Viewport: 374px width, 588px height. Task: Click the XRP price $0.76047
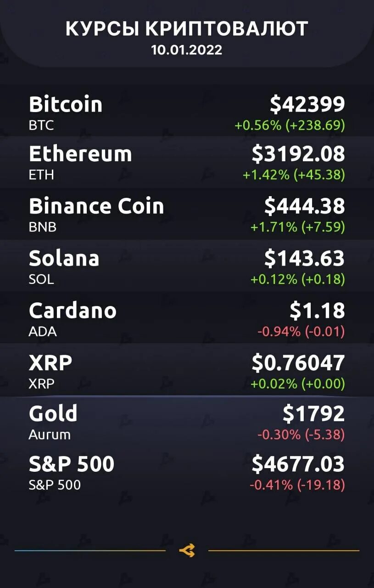coord(298,363)
